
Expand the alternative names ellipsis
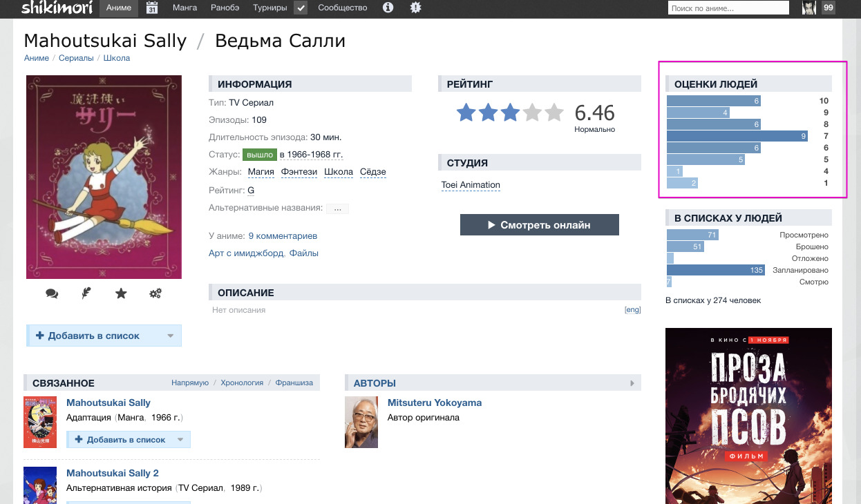click(337, 208)
